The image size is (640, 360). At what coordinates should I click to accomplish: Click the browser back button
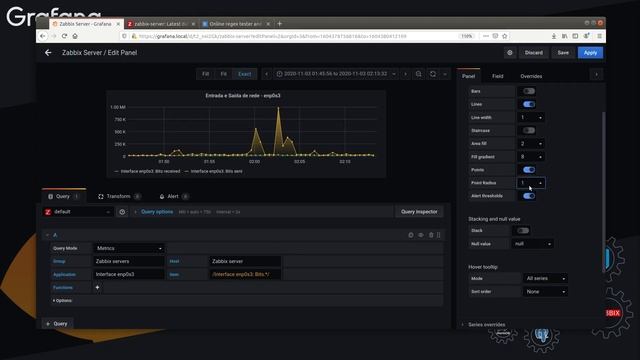(43, 36)
